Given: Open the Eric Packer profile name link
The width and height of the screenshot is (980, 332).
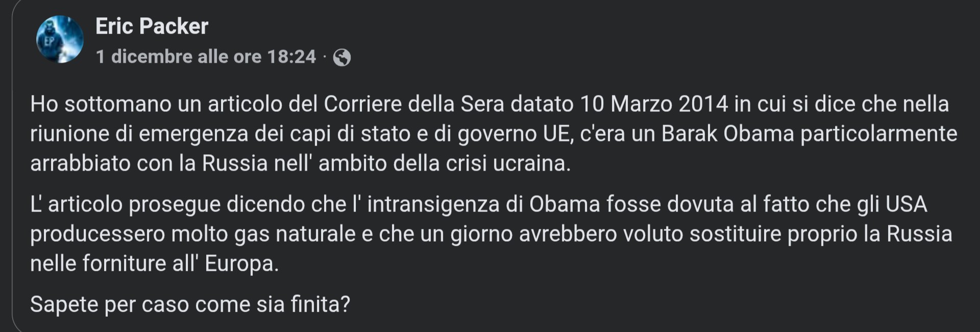Looking at the screenshot, I should coord(152,26).
